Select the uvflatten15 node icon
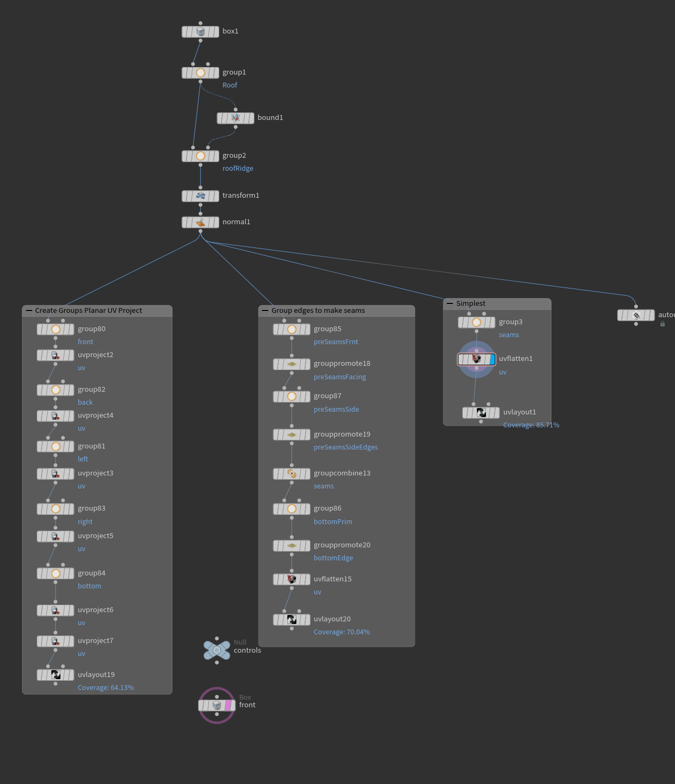Image resolution: width=675 pixels, height=784 pixels. tap(292, 579)
